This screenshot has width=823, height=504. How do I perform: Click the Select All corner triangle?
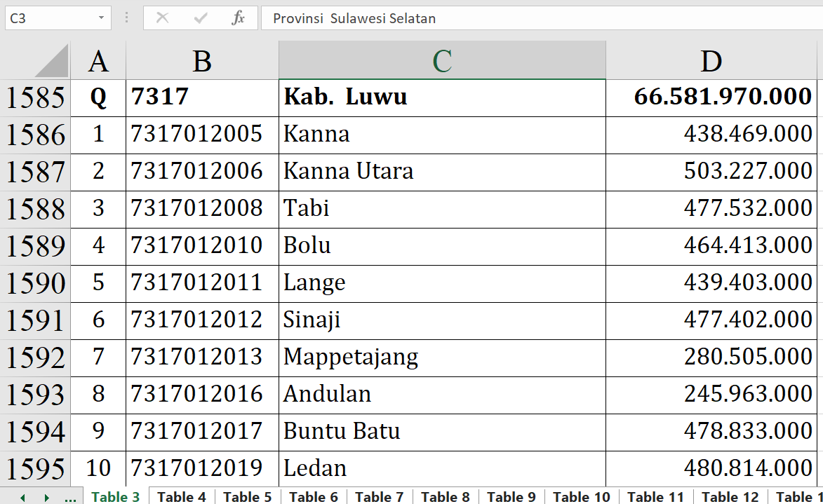(53, 61)
